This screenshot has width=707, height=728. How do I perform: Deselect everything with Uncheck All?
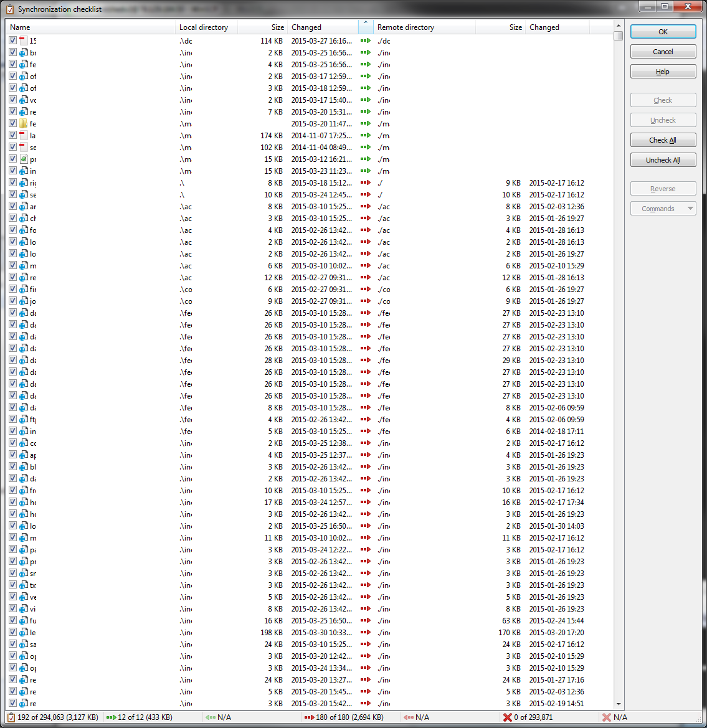(x=663, y=159)
